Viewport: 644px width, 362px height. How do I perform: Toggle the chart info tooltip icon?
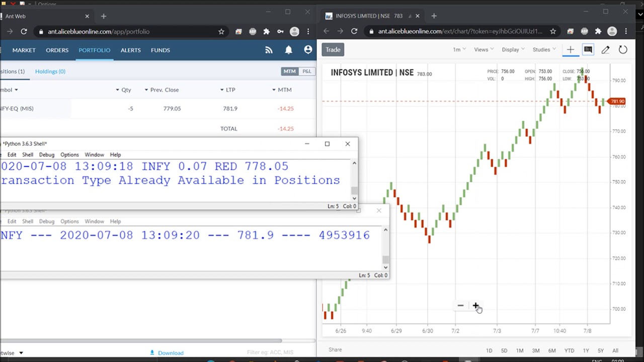(x=588, y=49)
